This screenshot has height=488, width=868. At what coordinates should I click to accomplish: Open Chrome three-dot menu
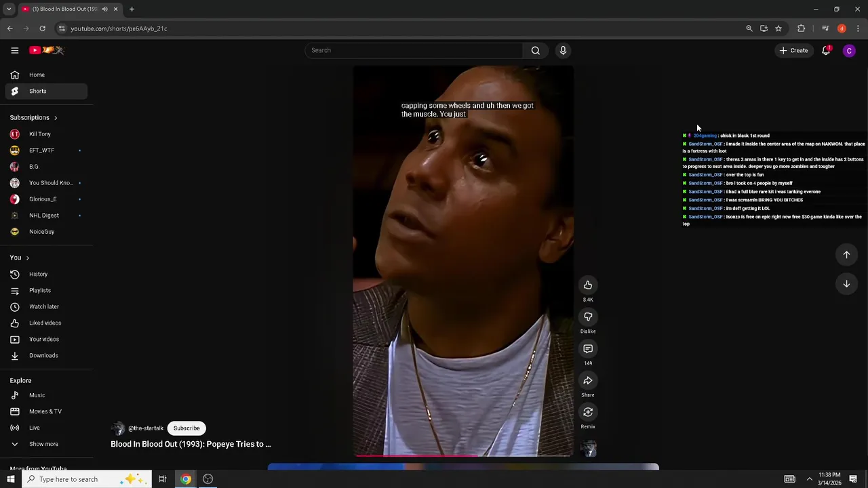click(858, 28)
